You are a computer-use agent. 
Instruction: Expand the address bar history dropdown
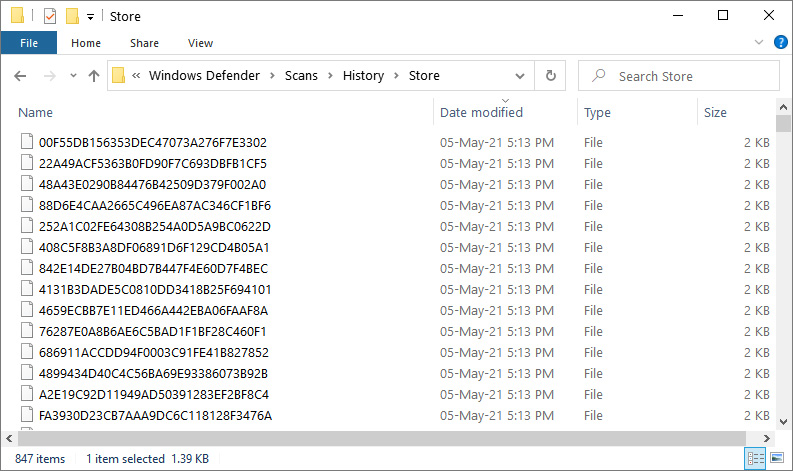(520, 76)
